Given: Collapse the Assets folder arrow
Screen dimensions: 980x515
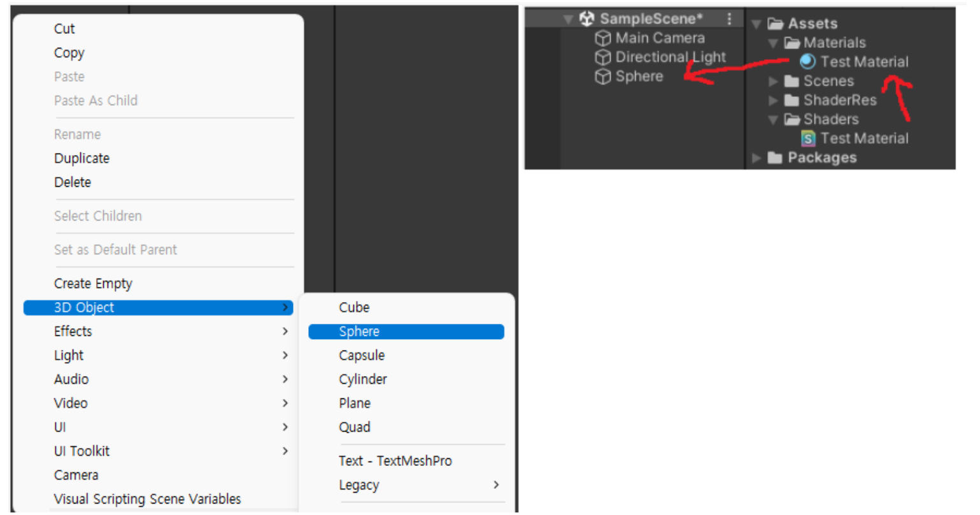Looking at the screenshot, I should (756, 24).
